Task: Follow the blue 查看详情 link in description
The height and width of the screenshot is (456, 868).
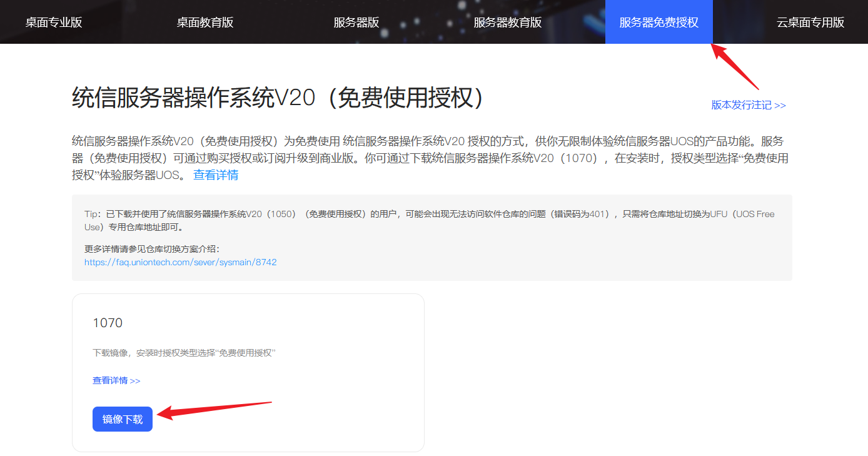Action: tap(216, 175)
